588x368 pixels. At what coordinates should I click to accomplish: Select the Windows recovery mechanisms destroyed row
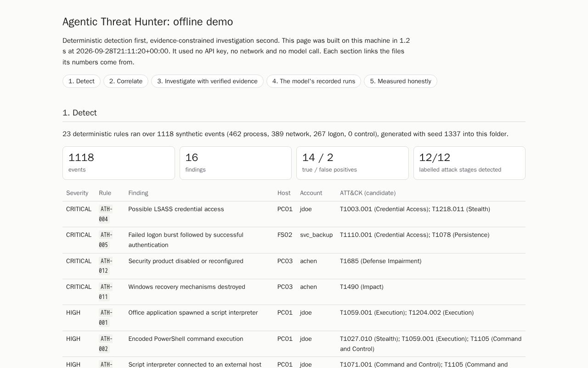coord(294,292)
